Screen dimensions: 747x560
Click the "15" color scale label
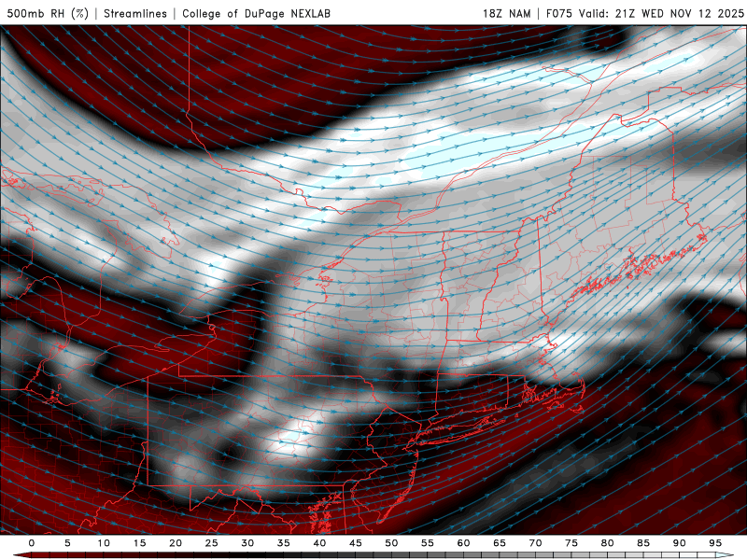tap(139, 543)
